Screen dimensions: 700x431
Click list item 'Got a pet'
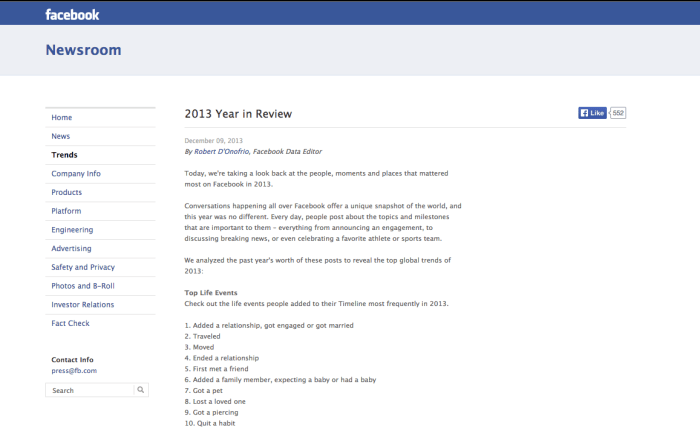pyautogui.click(x=208, y=390)
